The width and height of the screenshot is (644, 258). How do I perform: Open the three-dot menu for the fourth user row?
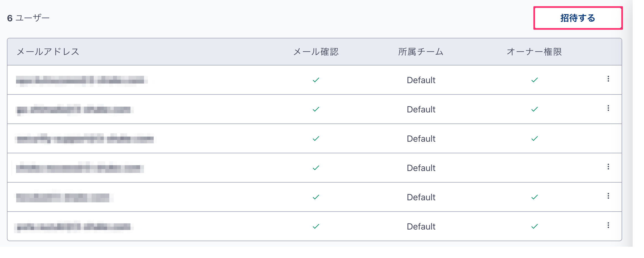pyautogui.click(x=608, y=167)
